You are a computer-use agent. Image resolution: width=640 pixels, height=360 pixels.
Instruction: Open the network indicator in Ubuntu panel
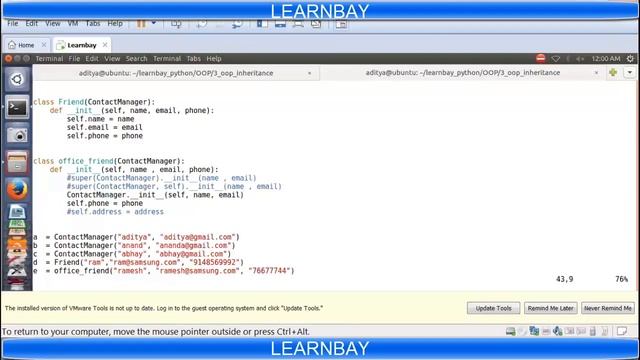[556, 59]
